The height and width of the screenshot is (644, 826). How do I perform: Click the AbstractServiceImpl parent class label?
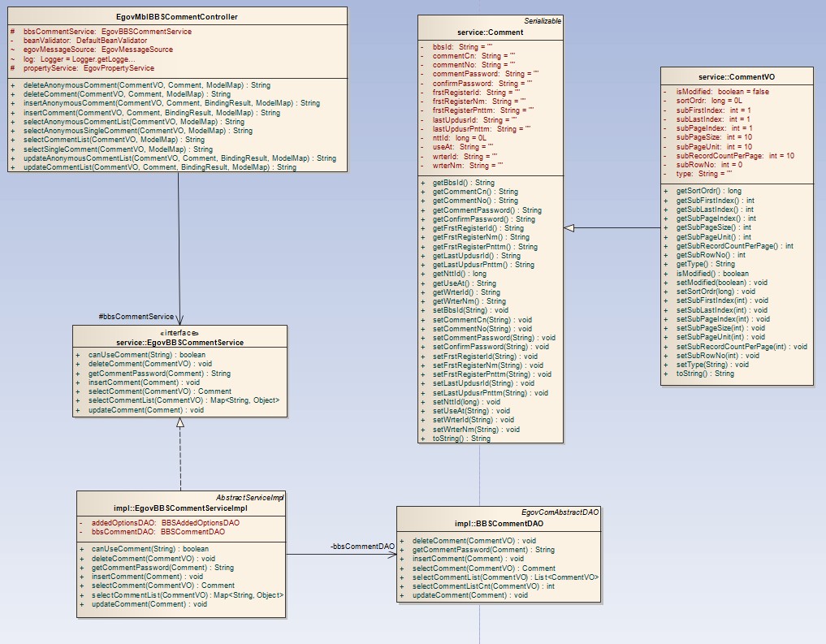coord(249,496)
